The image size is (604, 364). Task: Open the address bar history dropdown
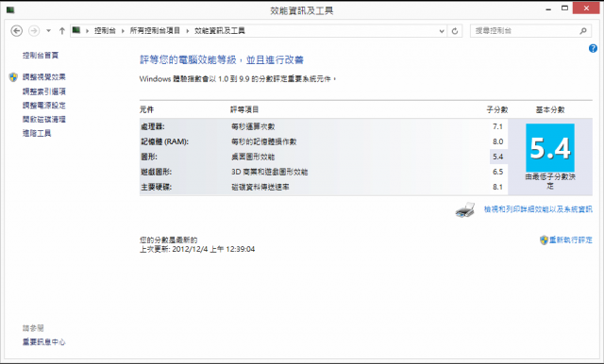pos(442,31)
